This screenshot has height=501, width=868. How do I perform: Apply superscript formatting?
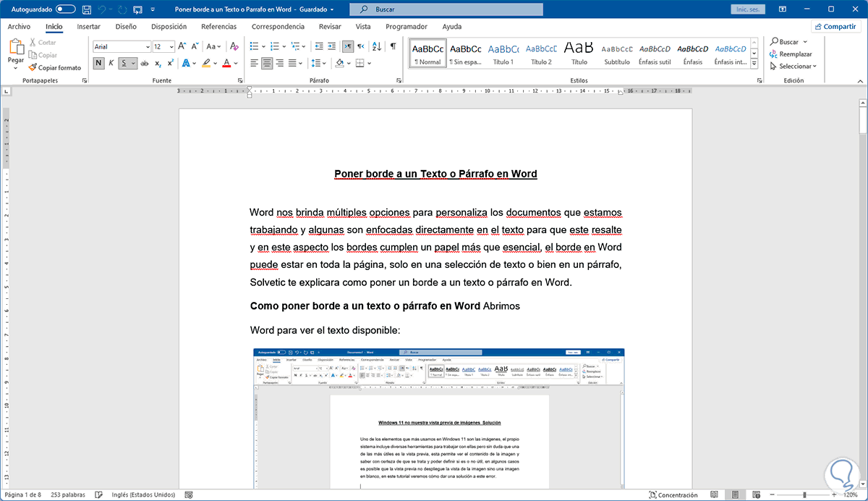point(170,63)
